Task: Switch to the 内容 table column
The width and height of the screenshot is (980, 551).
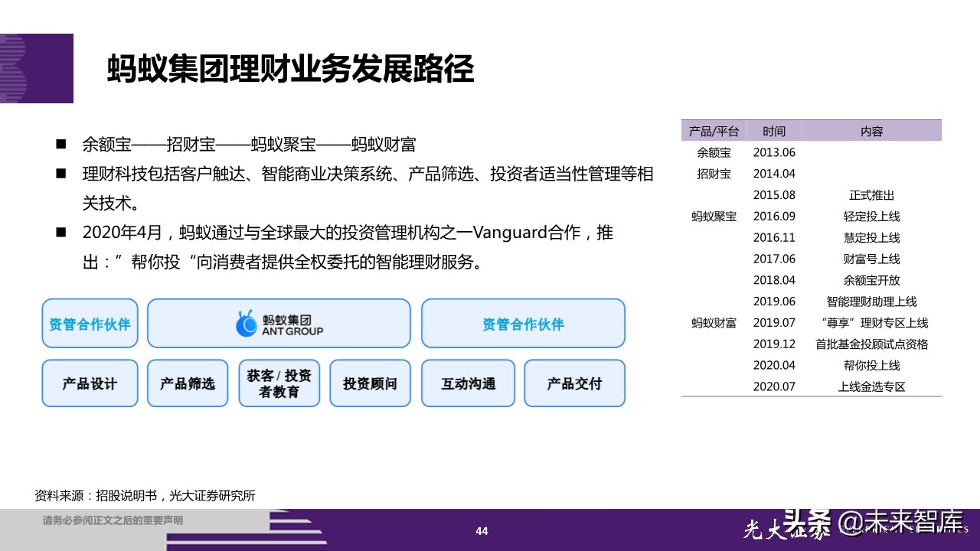Action: (x=872, y=131)
